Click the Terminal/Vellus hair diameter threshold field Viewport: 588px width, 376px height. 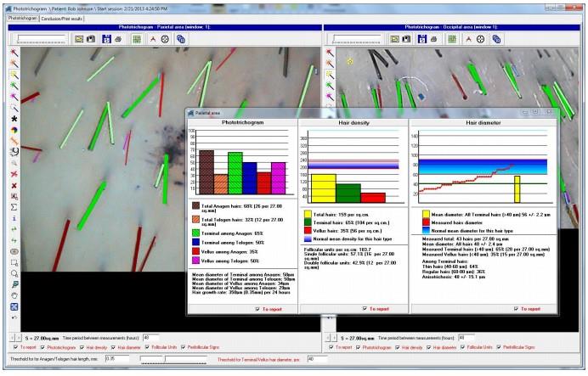[x=317, y=359]
